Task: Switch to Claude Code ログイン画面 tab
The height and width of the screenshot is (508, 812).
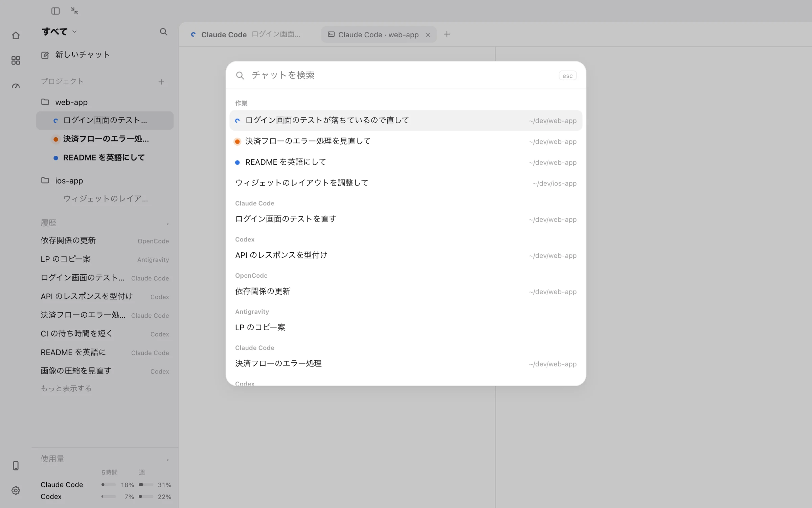Action: point(249,35)
